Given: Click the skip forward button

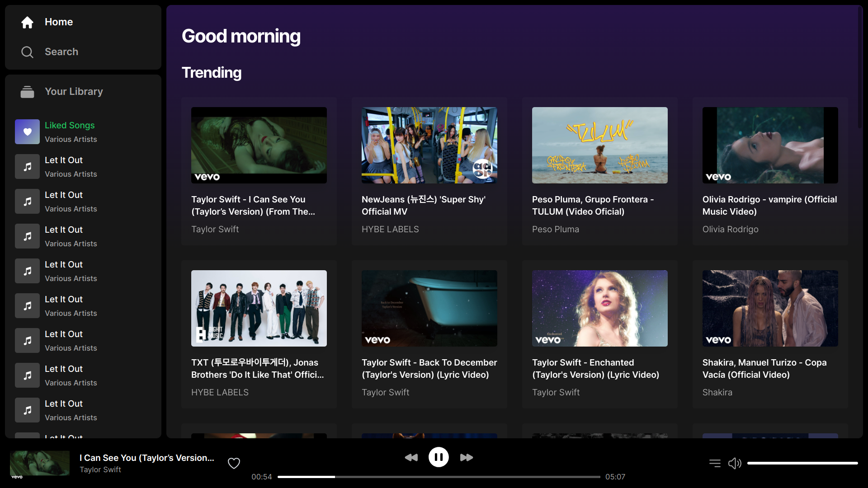Looking at the screenshot, I should (467, 458).
